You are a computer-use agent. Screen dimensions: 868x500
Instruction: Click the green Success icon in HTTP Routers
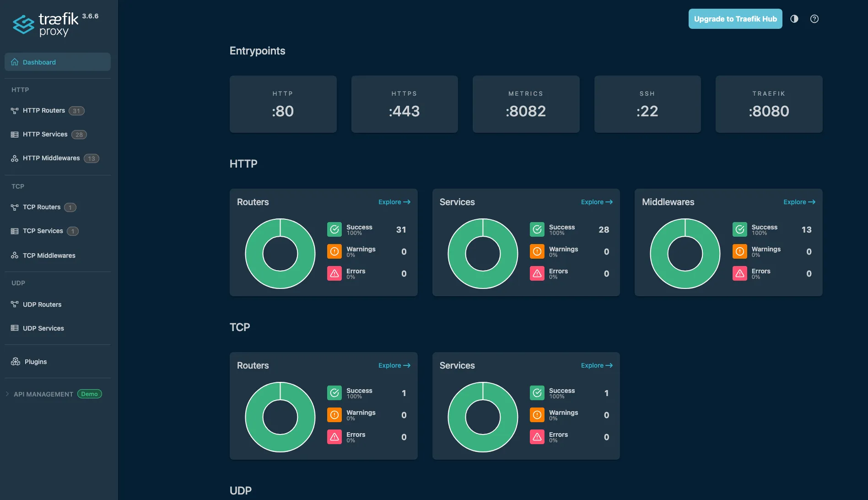click(x=334, y=229)
